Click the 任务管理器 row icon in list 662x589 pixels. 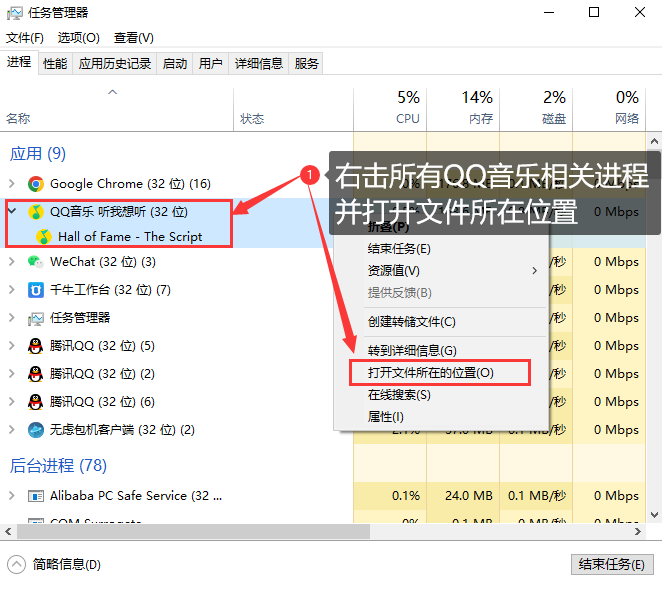pyautogui.click(x=36, y=318)
